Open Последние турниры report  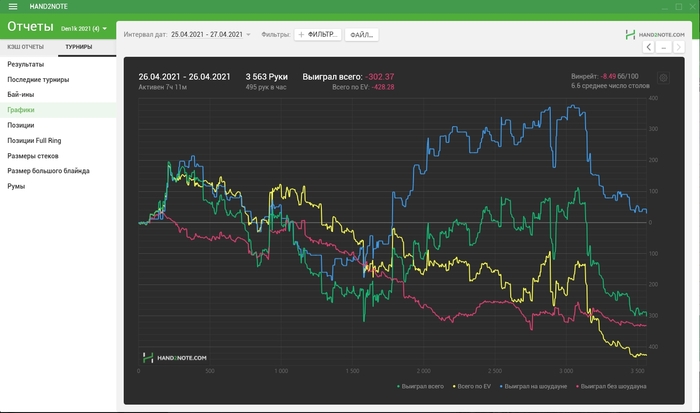click(x=58, y=79)
